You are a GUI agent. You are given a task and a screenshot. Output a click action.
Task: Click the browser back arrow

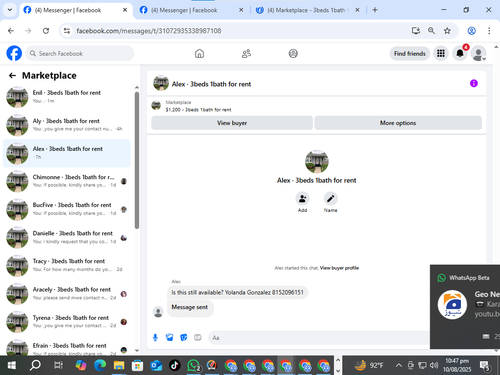pos(11,31)
